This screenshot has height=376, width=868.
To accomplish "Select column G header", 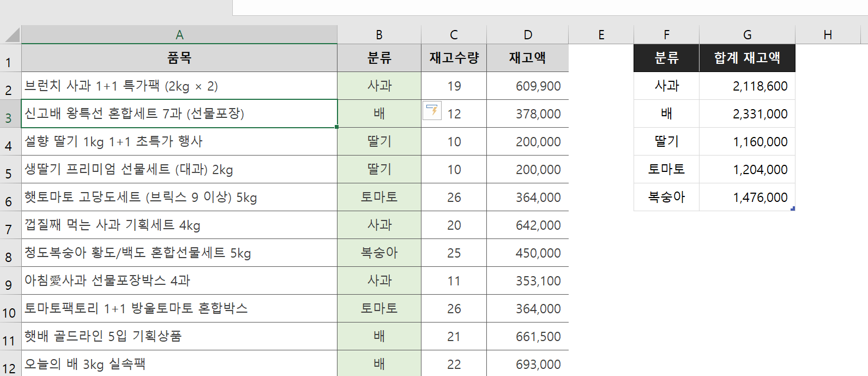I will click(747, 35).
